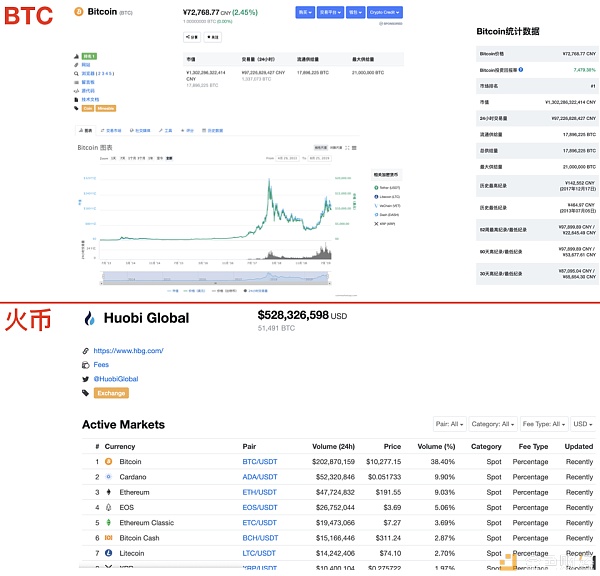Click the Bitcoin logo icon in the header

pyautogui.click(x=78, y=12)
